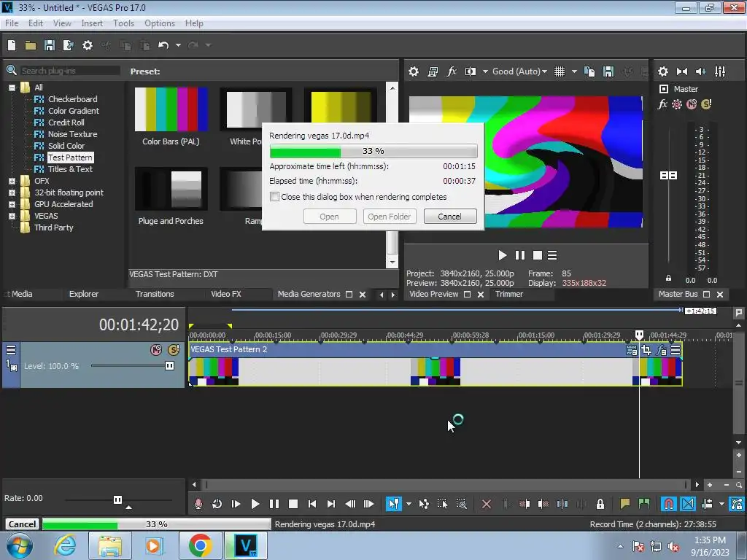Toggle Automatic Crossfades icon
Screen dimensions: 747x560
688,504
